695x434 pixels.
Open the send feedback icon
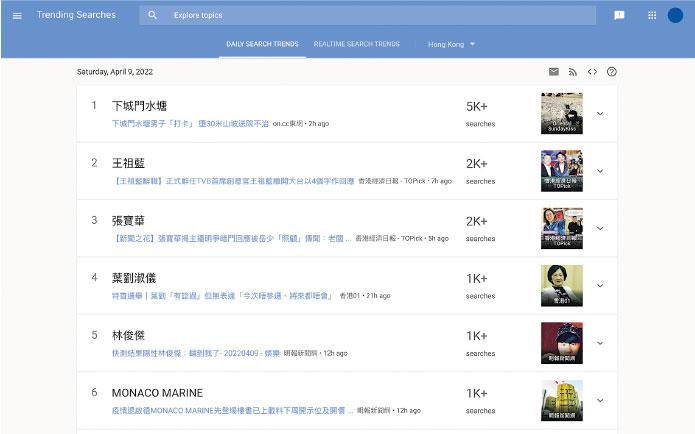pyautogui.click(x=619, y=16)
